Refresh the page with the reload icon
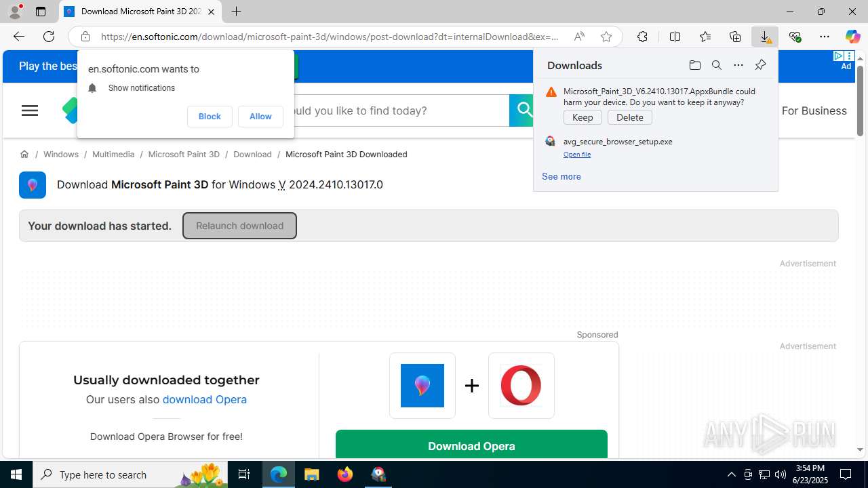 click(x=49, y=37)
